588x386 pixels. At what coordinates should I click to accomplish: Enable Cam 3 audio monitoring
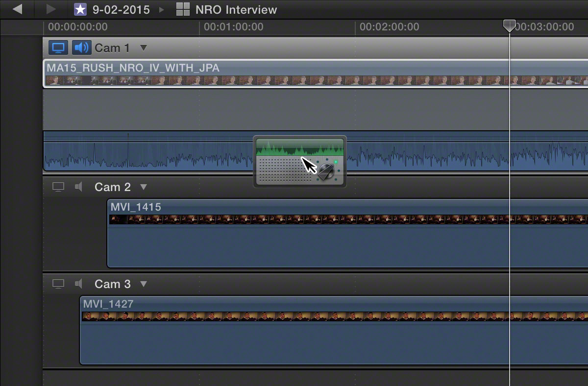[79, 284]
